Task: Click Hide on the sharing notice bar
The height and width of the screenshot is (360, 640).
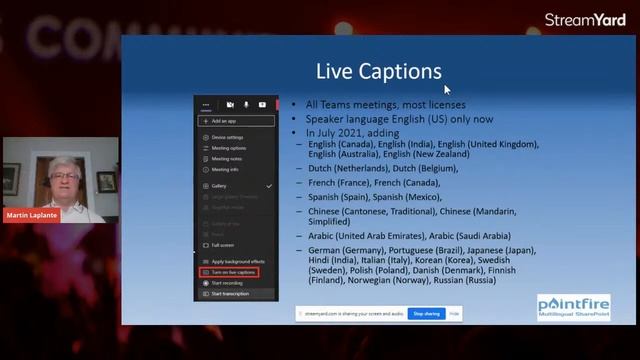Action: coord(454,314)
